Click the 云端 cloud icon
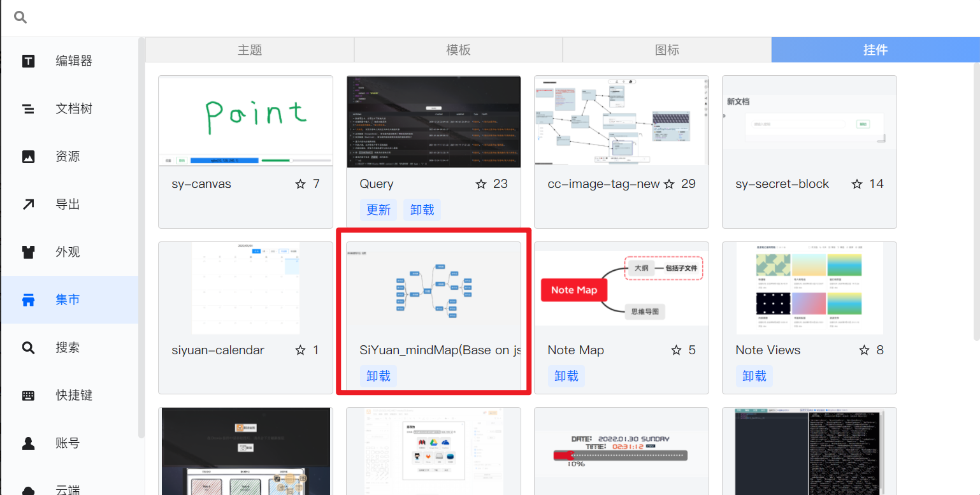980x495 pixels. click(29, 490)
